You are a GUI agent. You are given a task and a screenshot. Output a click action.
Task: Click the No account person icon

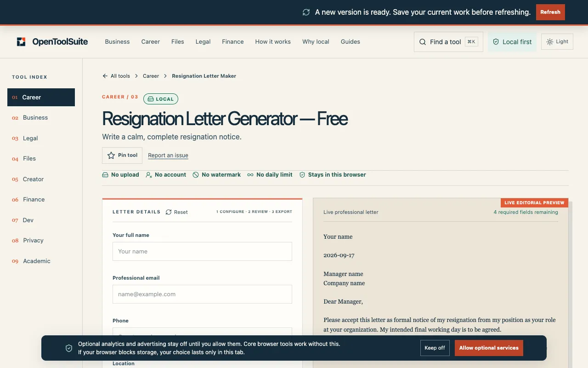pyautogui.click(x=149, y=175)
